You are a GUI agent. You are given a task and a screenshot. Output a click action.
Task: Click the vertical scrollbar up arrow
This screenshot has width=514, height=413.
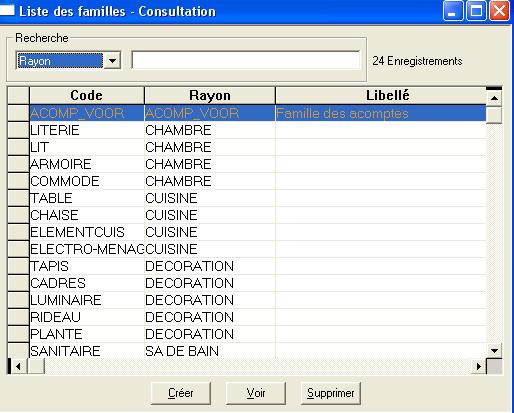(x=494, y=98)
